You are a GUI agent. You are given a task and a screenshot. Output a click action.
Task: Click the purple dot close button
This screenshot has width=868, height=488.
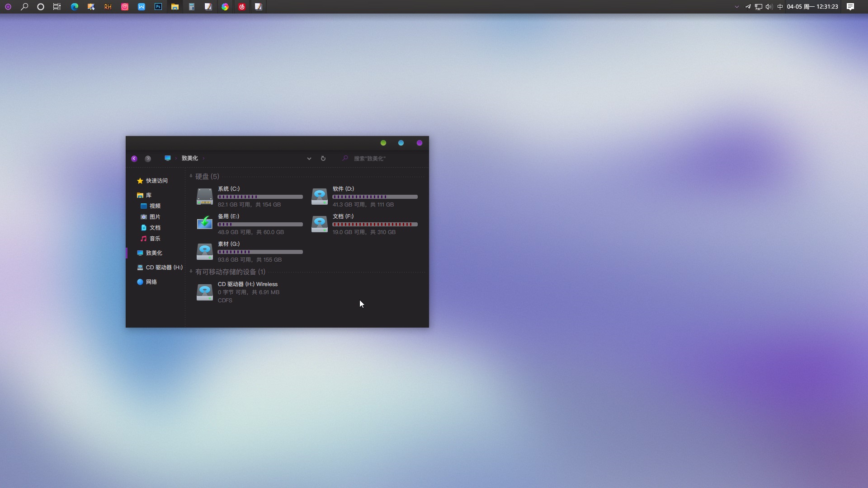(x=420, y=143)
